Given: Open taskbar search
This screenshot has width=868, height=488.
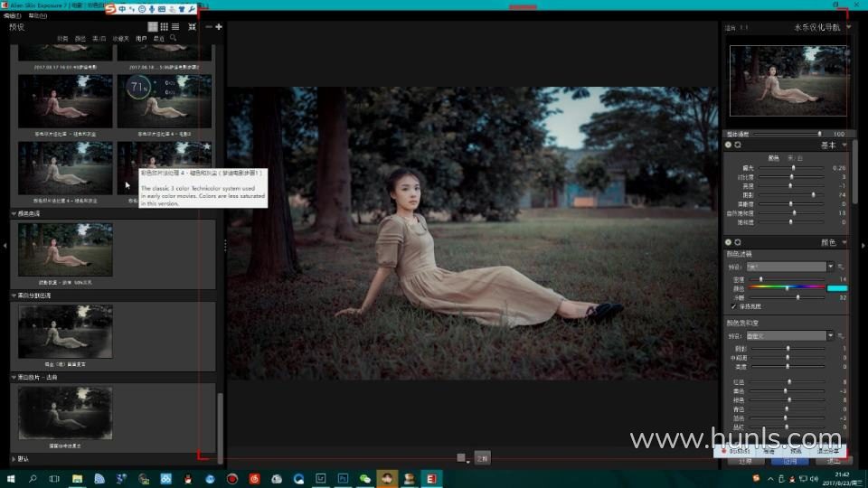Looking at the screenshot, I should (x=33, y=479).
